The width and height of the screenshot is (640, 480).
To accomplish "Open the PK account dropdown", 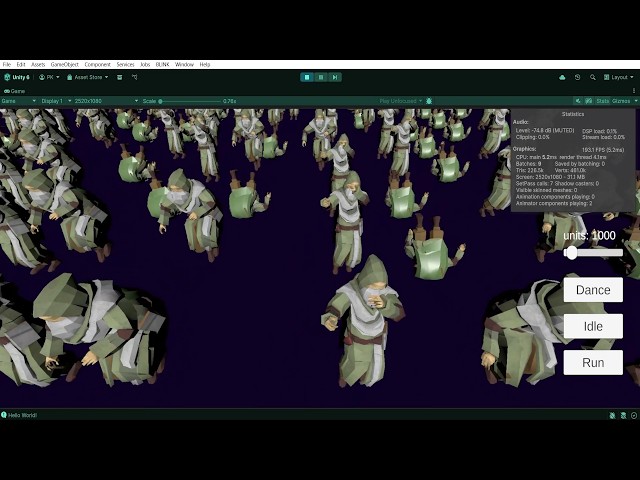I will [x=49, y=77].
